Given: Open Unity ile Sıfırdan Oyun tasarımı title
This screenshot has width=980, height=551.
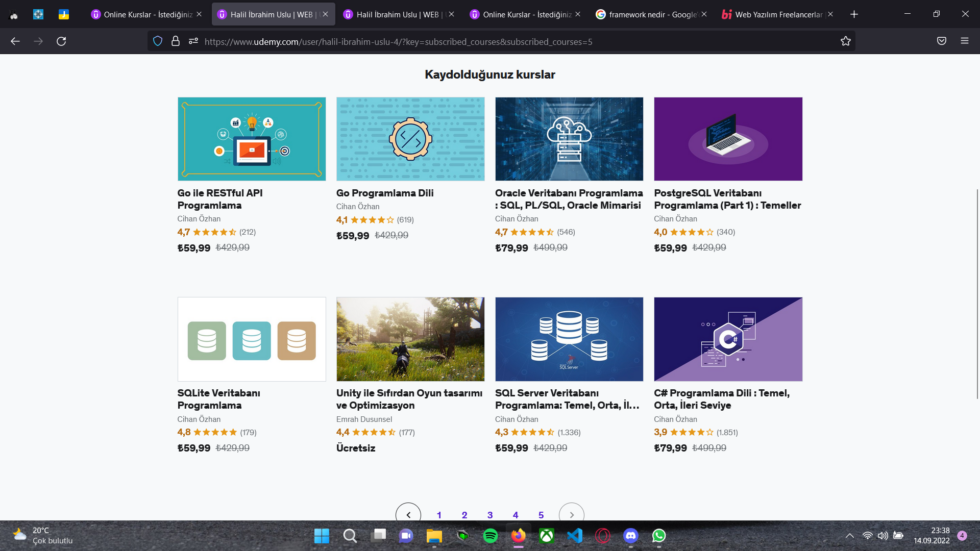Looking at the screenshot, I should [x=409, y=399].
